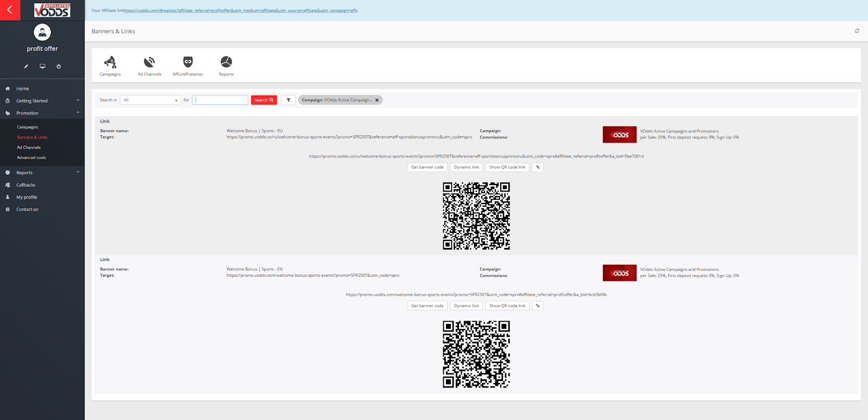Open the Search in All dropdown
The height and width of the screenshot is (420, 868).
click(150, 100)
